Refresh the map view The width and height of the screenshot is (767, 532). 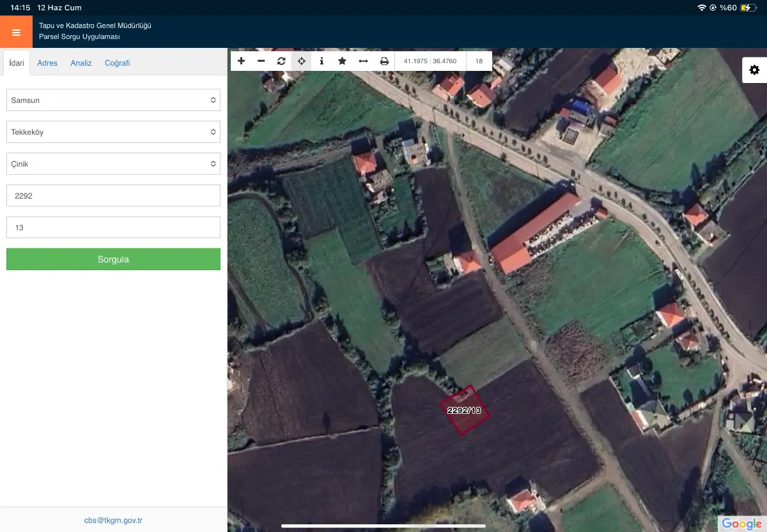click(x=281, y=61)
